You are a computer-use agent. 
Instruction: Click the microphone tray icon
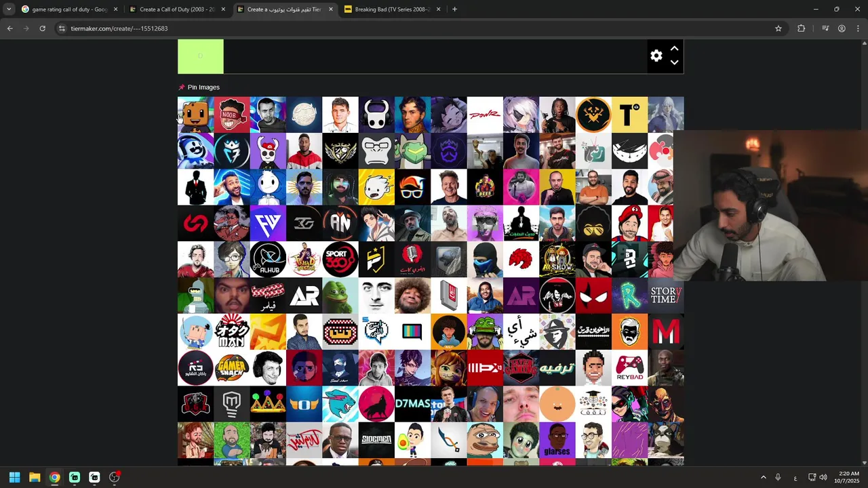click(x=778, y=477)
